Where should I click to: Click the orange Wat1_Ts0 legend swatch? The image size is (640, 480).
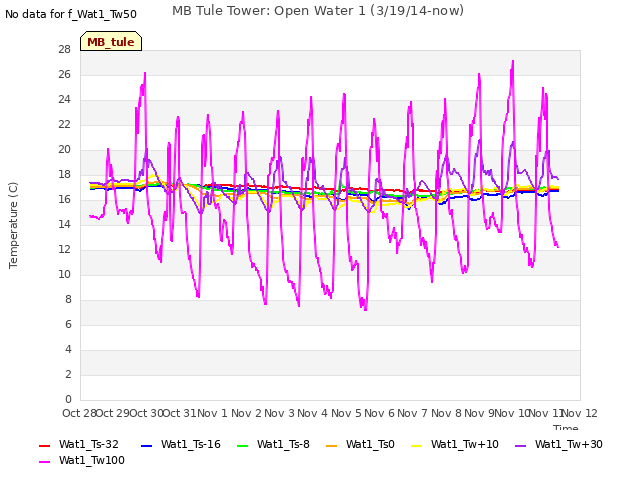click(331, 445)
